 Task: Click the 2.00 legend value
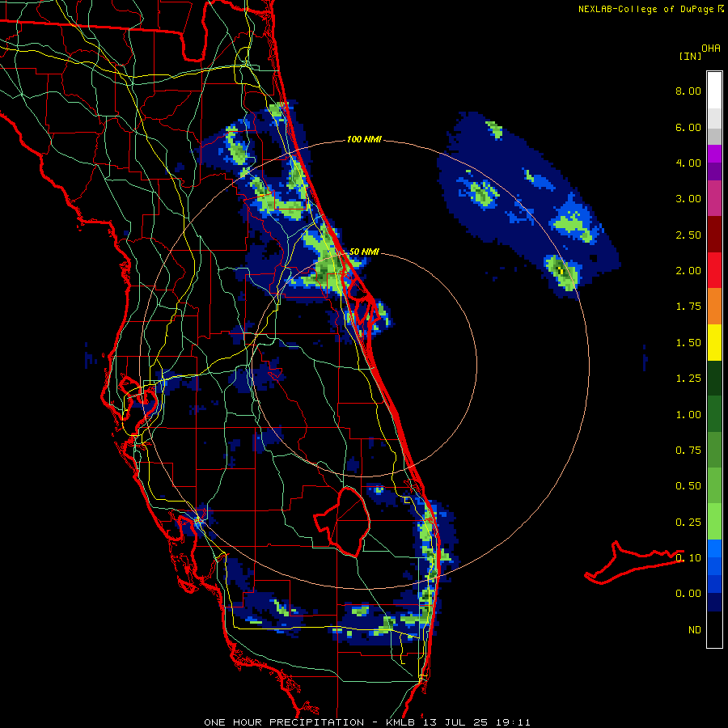coord(688,271)
